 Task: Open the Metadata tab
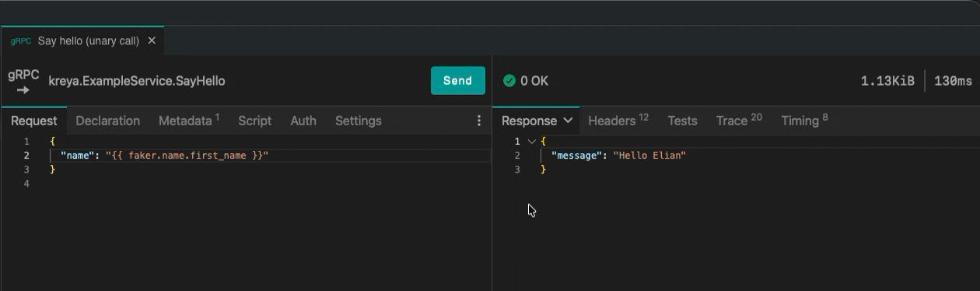pyautogui.click(x=189, y=121)
